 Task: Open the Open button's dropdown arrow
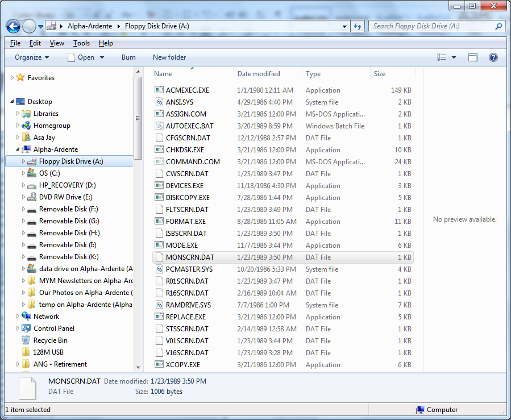coord(102,57)
